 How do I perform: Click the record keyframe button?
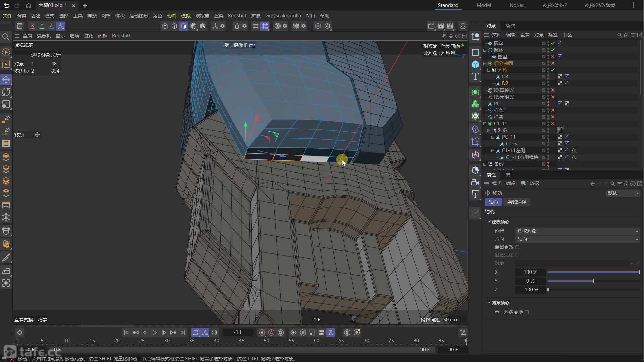point(262,333)
